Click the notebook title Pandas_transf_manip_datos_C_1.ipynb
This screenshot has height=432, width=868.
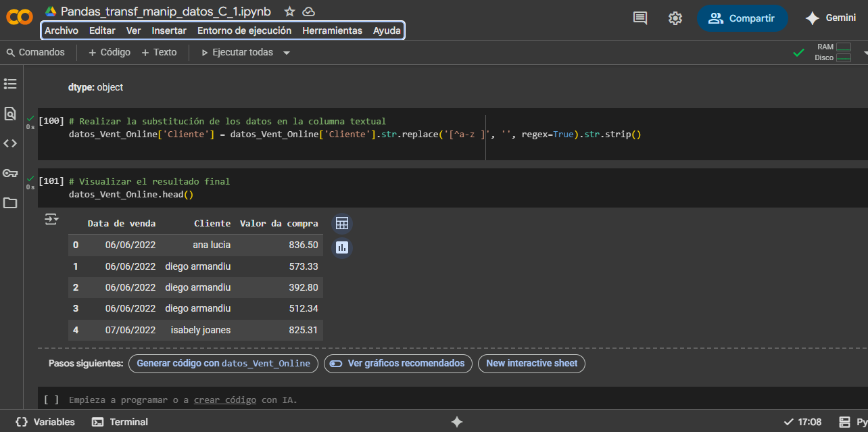[166, 11]
